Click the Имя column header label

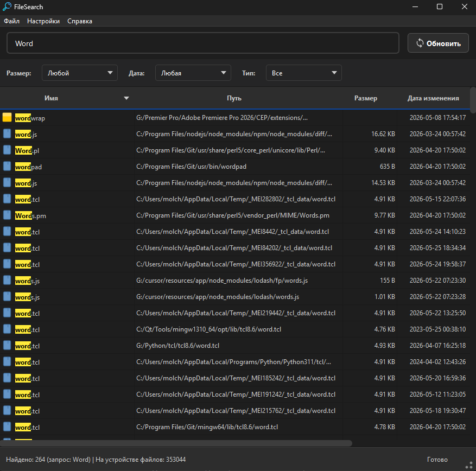pos(51,98)
